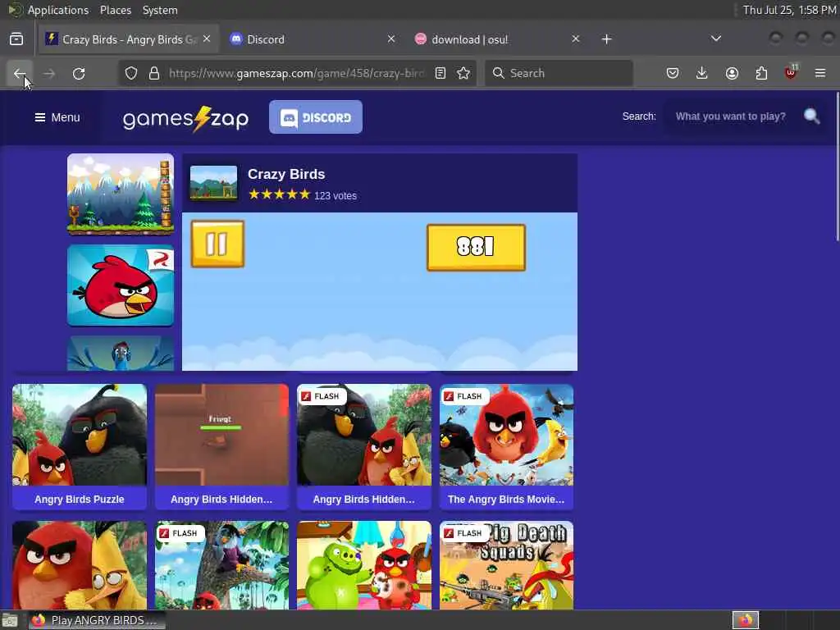This screenshot has height=630, width=840.
Task: Open the Applications menu
Action: tap(58, 10)
